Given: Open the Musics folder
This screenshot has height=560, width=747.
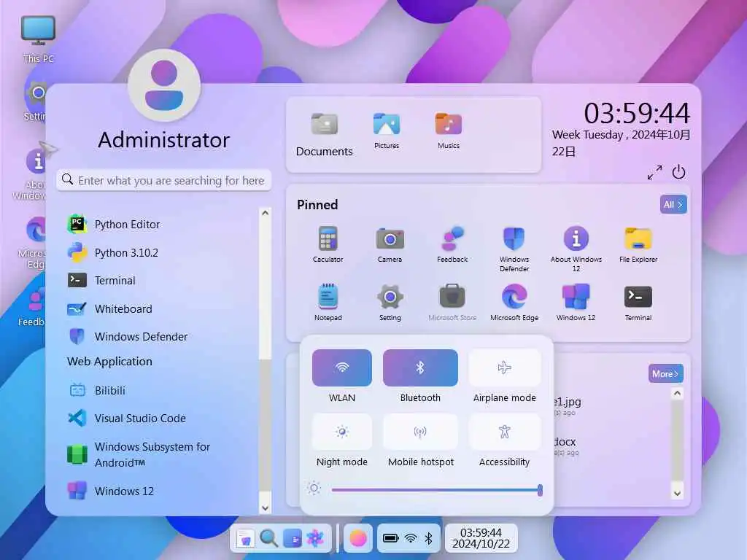Looking at the screenshot, I should point(449,131).
